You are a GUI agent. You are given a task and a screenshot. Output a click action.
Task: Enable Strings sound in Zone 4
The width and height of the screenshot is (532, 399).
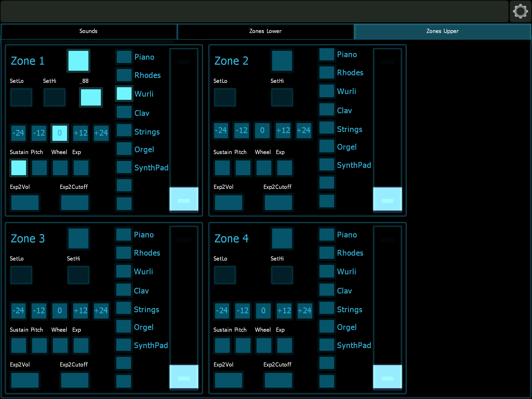coord(327,308)
